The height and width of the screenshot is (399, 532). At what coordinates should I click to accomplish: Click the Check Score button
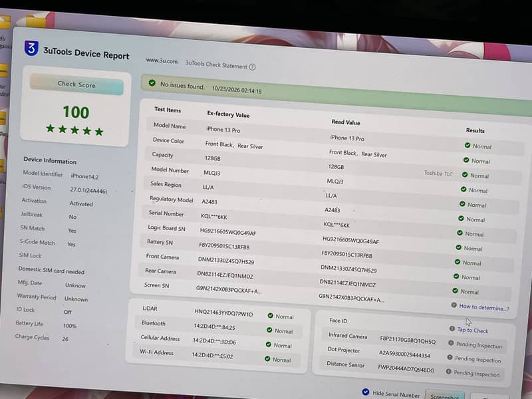pyautogui.click(x=76, y=84)
